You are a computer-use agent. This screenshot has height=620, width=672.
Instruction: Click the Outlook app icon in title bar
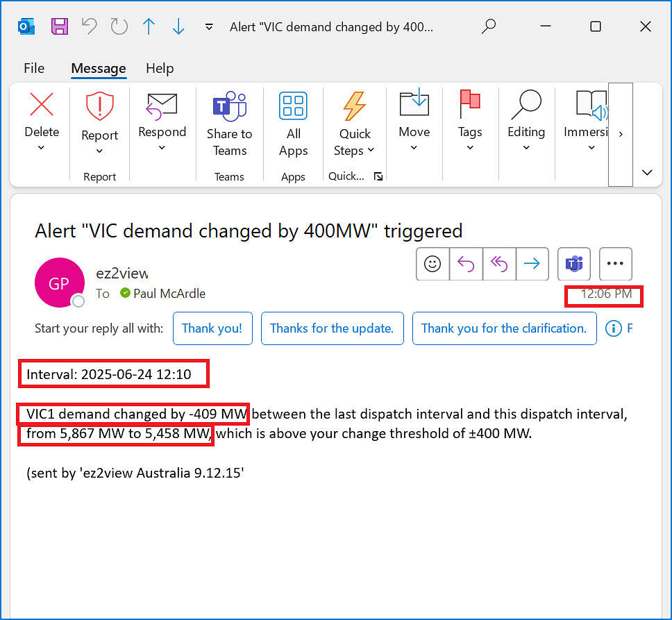[26, 26]
